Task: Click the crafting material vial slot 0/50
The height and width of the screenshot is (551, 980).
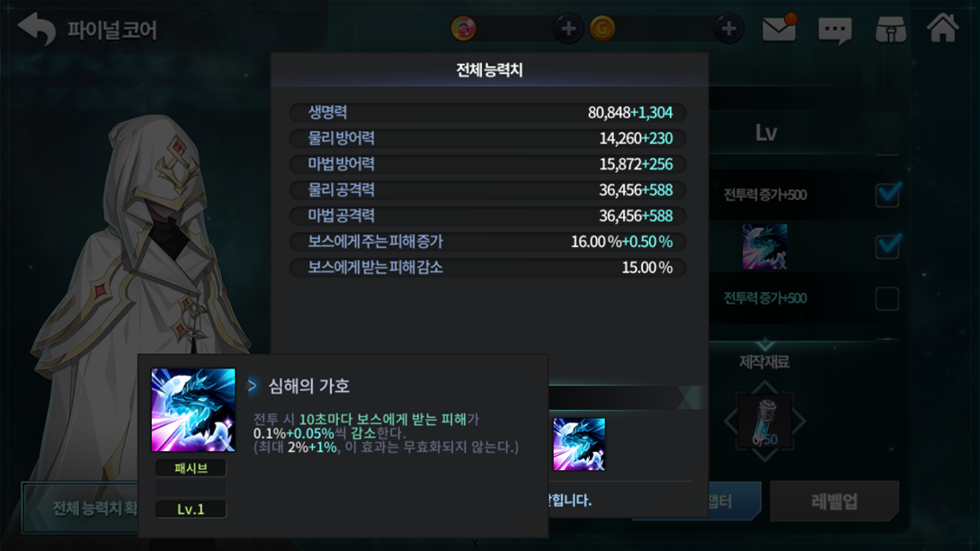Action: click(765, 422)
